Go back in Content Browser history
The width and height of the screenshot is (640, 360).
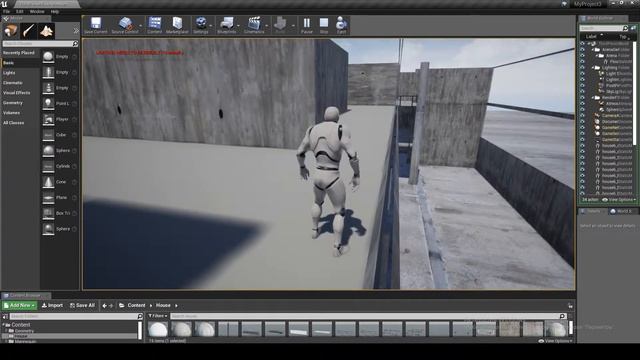[x=104, y=306]
